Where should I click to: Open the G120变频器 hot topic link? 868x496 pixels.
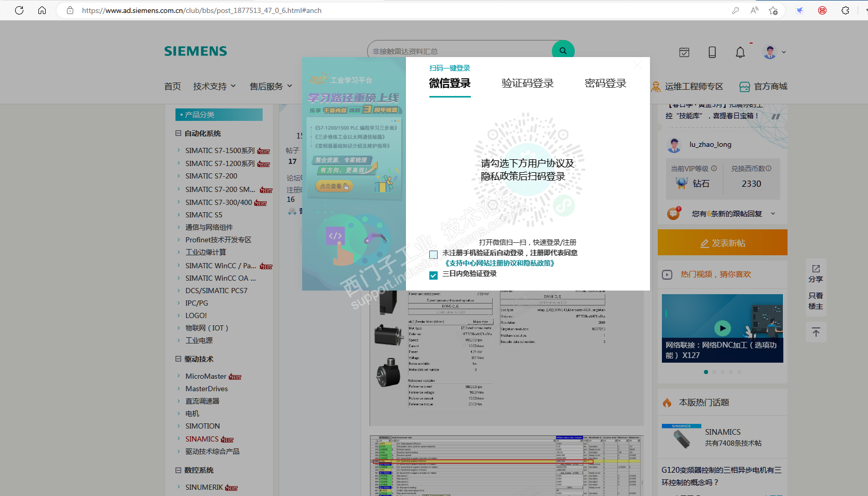[x=721, y=476]
